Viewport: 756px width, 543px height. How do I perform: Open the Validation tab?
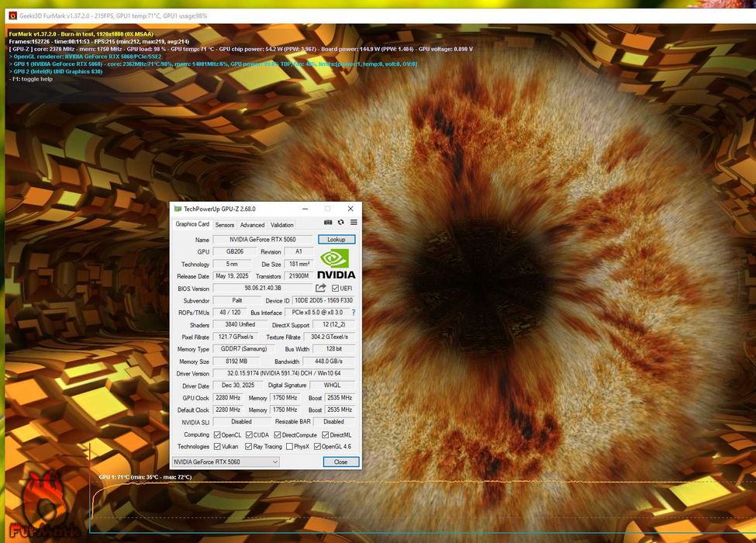(281, 225)
